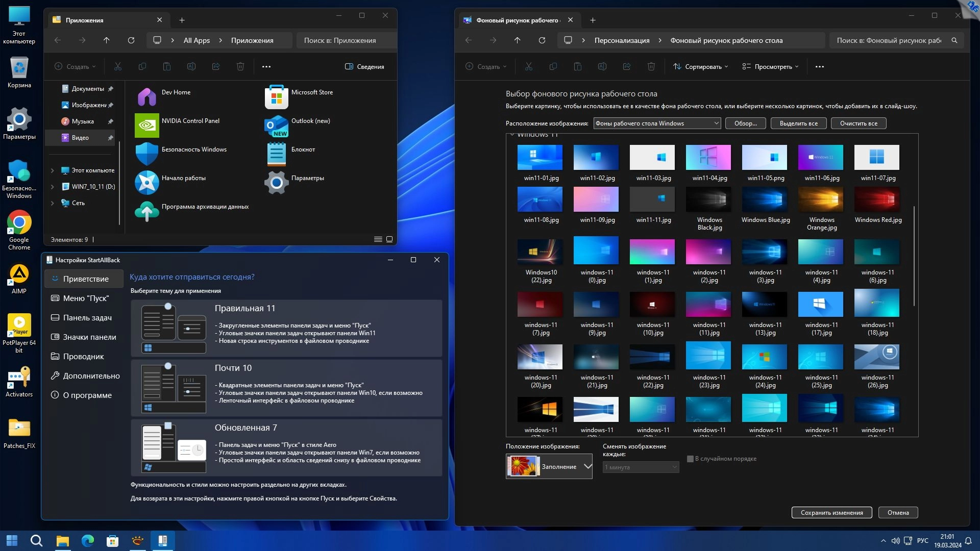Open the Dev Home app
This screenshot has height=551, width=980.
pyautogui.click(x=146, y=97)
